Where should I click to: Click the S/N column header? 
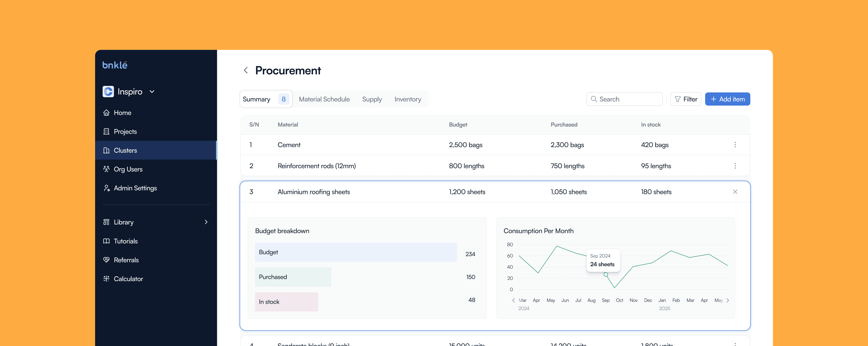pos(254,124)
